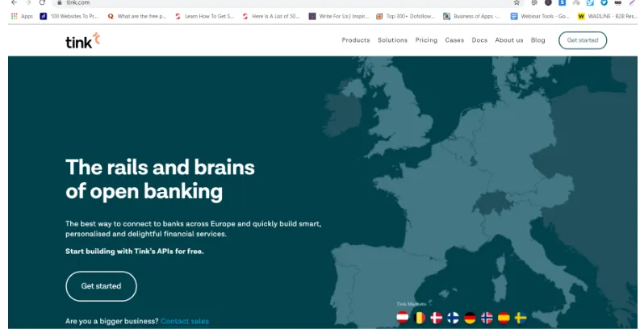644x333 pixels.
Task: Open the Cases nav item
Action: pyautogui.click(x=454, y=40)
